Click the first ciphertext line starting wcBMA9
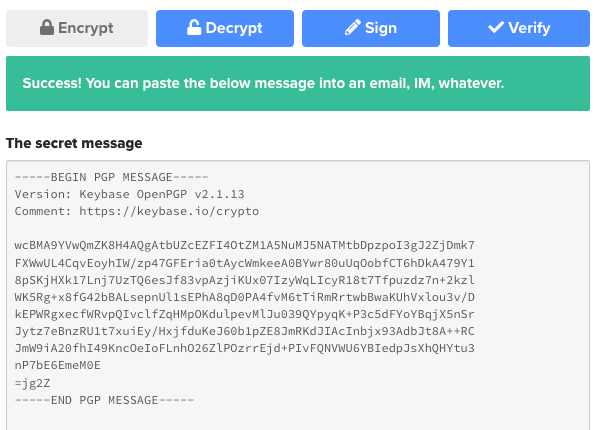The height and width of the screenshot is (430, 615). click(x=245, y=246)
